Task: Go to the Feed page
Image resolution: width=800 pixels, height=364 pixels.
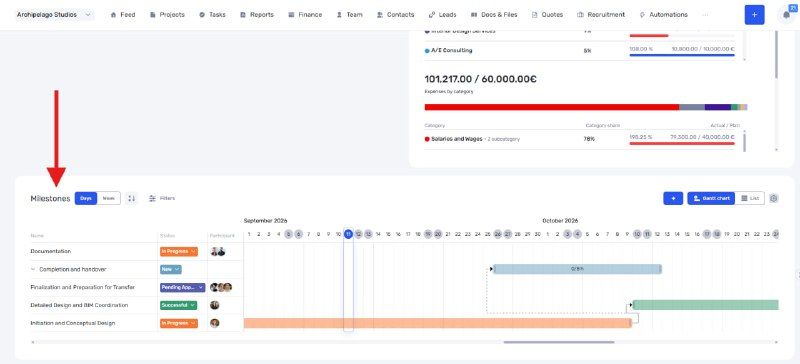Action: coord(123,15)
